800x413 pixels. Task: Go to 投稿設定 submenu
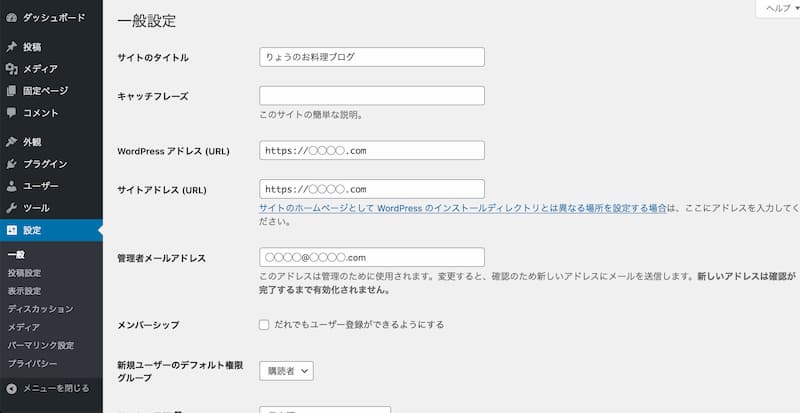[24, 273]
